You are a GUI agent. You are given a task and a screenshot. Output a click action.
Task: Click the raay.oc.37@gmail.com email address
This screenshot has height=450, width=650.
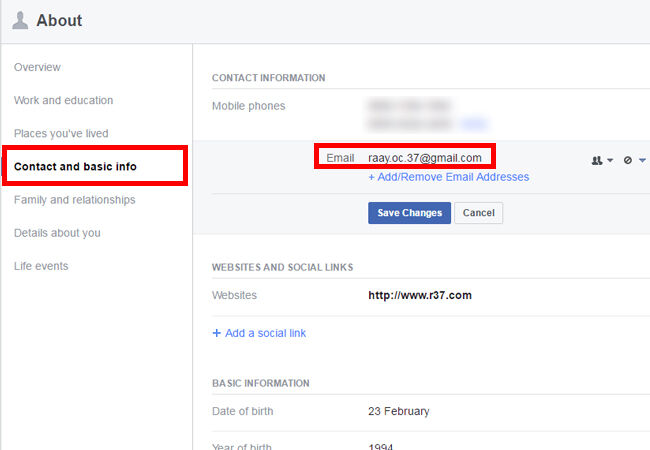pyautogui.click(x=425, y=158)
